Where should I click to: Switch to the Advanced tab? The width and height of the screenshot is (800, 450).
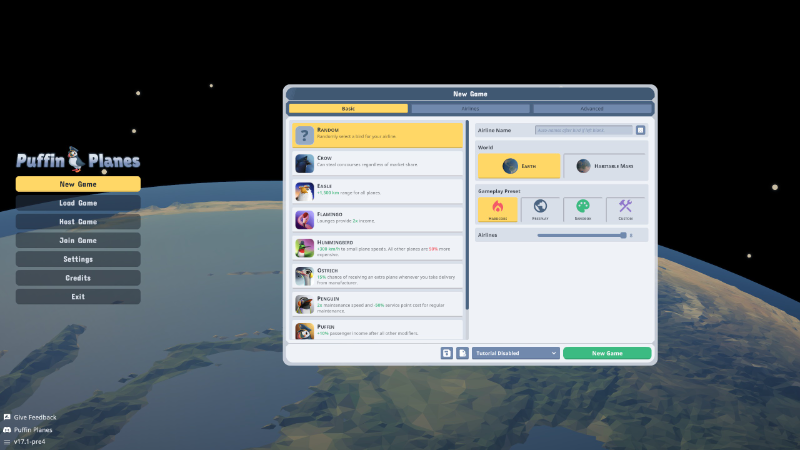click(592, 109)
